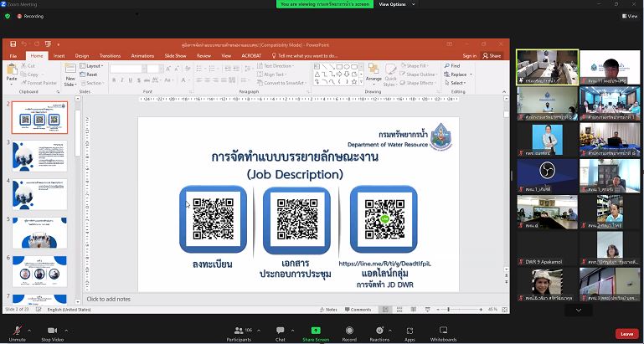Toggle the Notes pane in status bar
This screenshot has width=644, height=344.
coord(328,310)
